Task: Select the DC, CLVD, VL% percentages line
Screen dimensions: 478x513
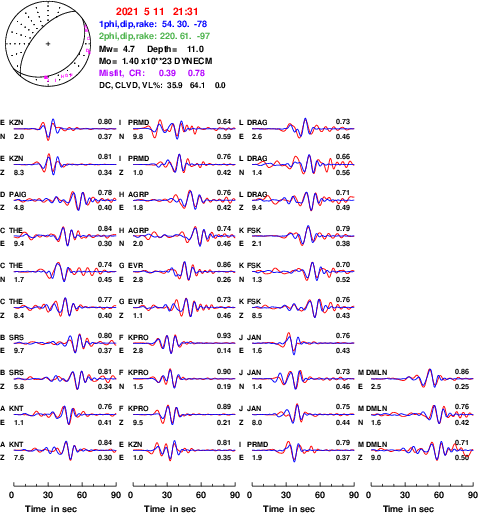Action: 162,85
